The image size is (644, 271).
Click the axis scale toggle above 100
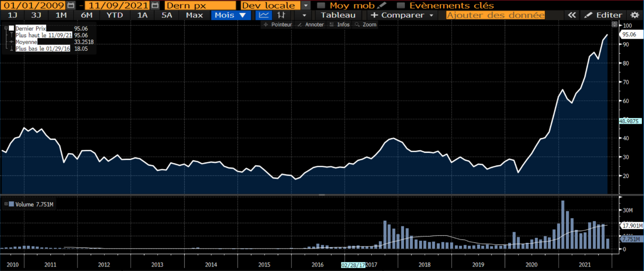click(x=614, y=24)
